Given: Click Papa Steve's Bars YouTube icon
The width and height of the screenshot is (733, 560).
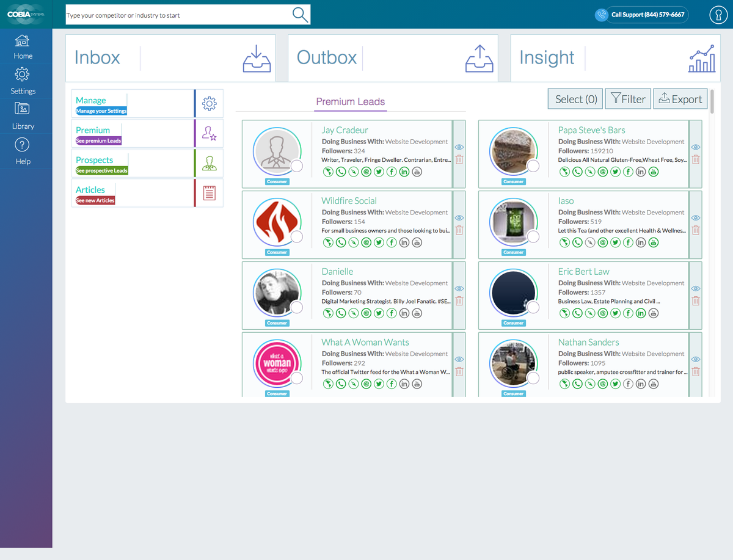Looking at the screenshot, I should [x=654, y=172].
